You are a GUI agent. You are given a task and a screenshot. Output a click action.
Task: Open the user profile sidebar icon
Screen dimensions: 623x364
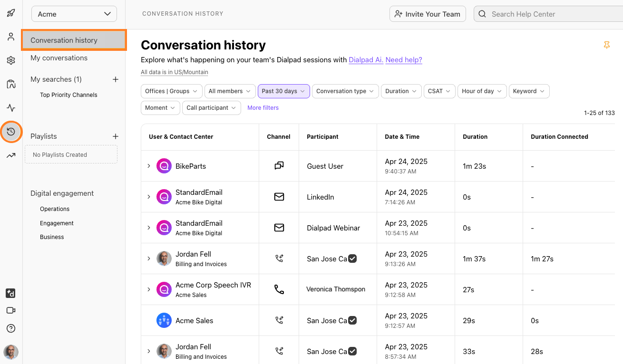coord(11,37)
